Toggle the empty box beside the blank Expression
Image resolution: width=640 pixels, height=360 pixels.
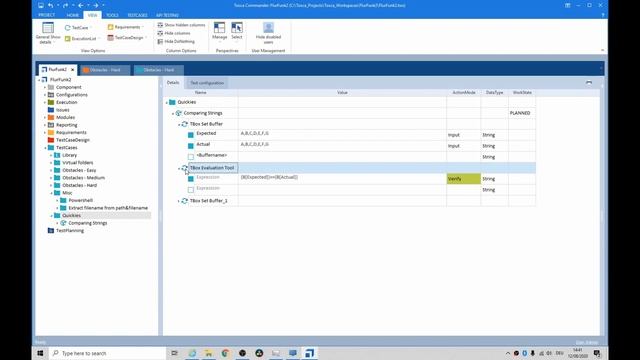click(x=191, y=190)
